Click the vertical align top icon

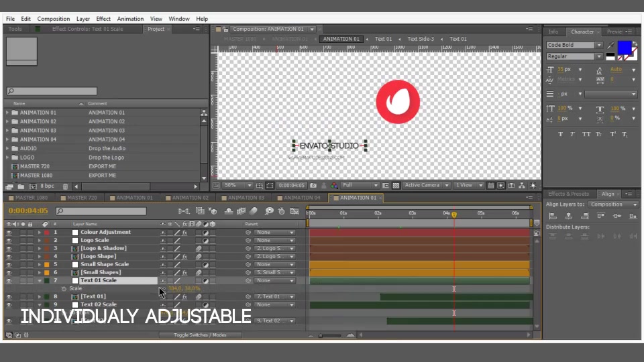tap(601, 216)
